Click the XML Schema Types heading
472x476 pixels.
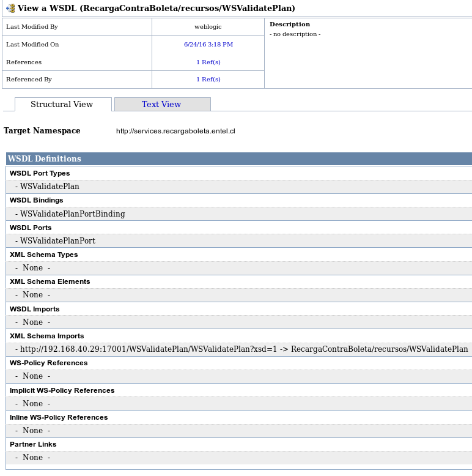[43, 255]
